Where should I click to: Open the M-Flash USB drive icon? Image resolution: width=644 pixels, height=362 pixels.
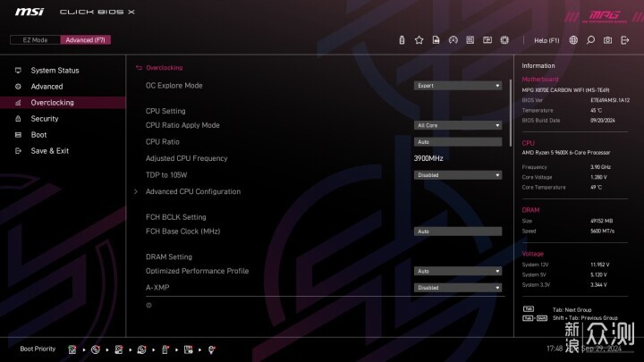click(402, 40)
